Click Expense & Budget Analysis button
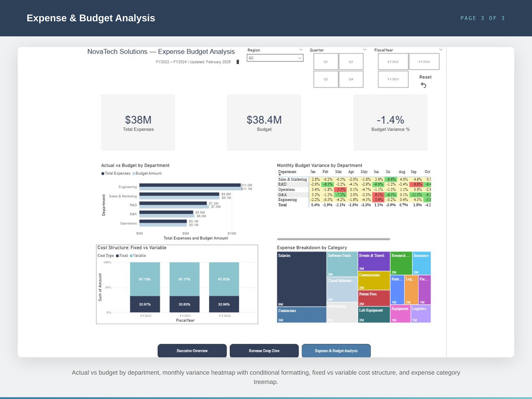Viewport: 532px width, 399px height. [336, 351]
